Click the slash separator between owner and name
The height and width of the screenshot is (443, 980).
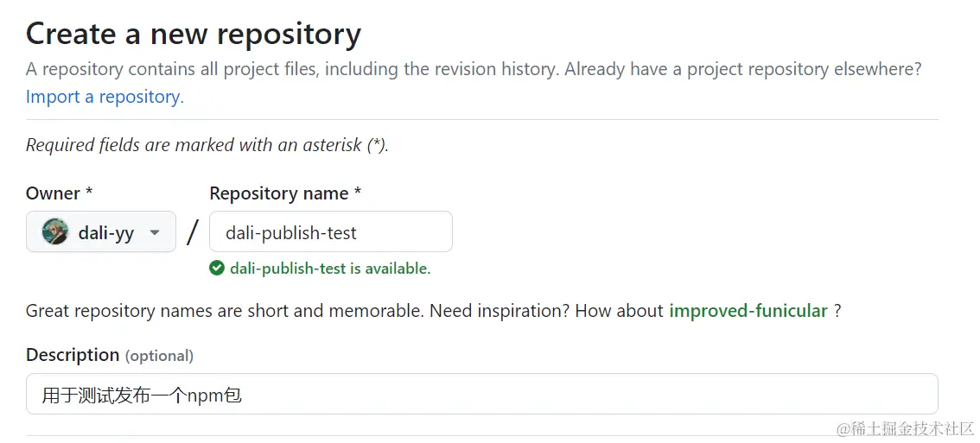pyautogui.click(x=193, y=231)
